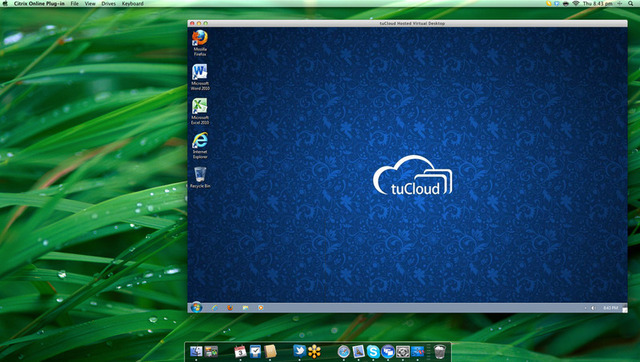Open Windows Media Player in taskbar

[260, 308]
